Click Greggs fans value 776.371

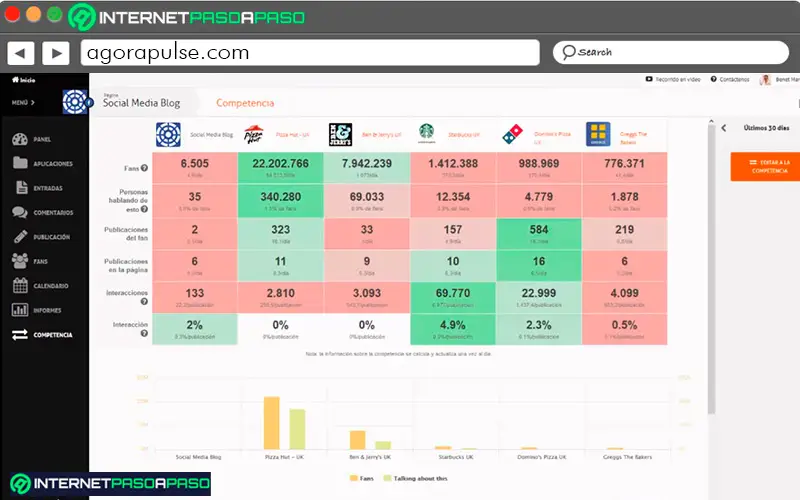click(624, 164)
